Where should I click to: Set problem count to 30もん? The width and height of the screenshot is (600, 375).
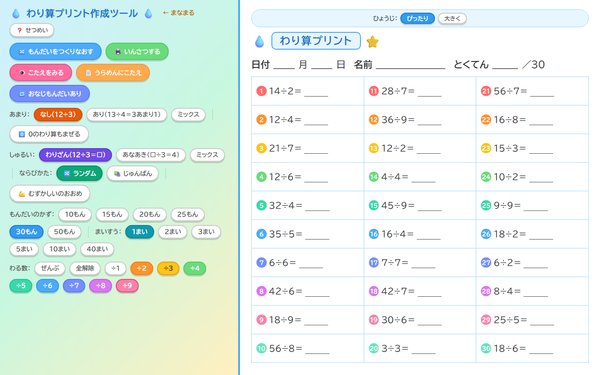[x=26, y=232]
